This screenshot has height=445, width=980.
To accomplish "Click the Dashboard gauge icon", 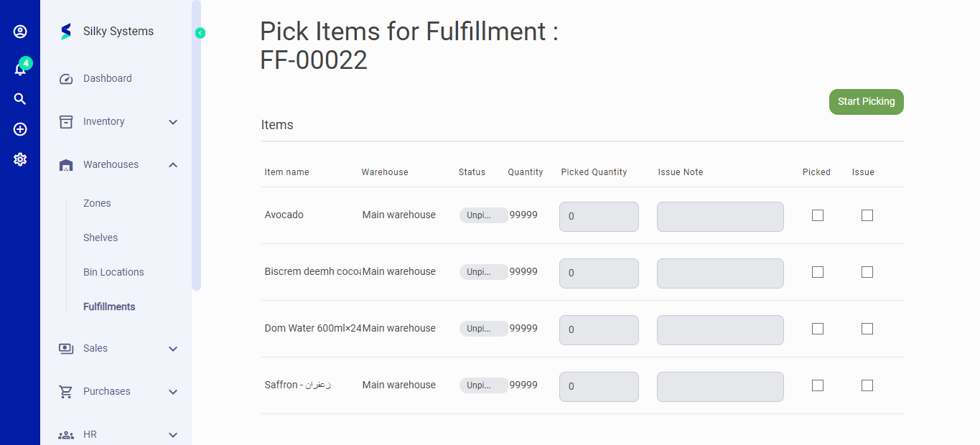I will 66,79.
